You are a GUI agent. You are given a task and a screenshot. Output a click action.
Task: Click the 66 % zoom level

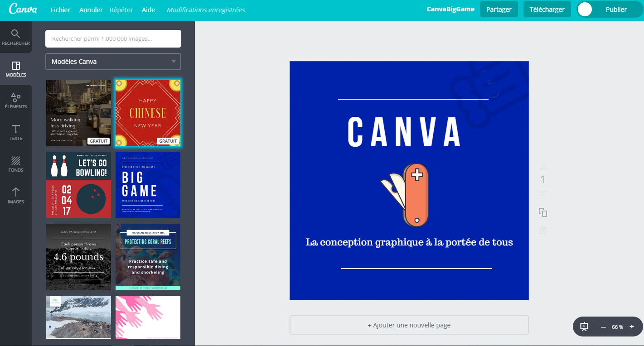coord(617,327)
